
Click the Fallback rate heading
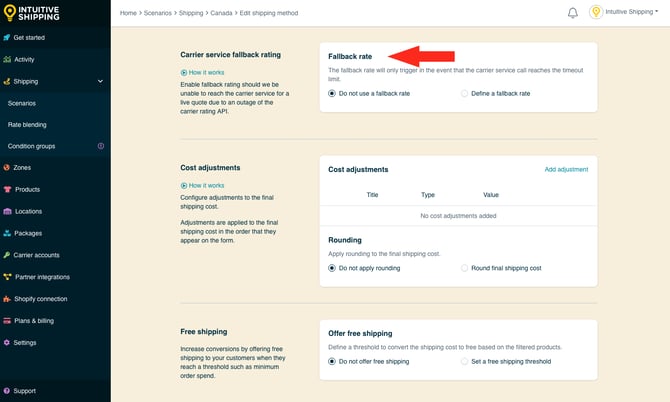point(350,56)
